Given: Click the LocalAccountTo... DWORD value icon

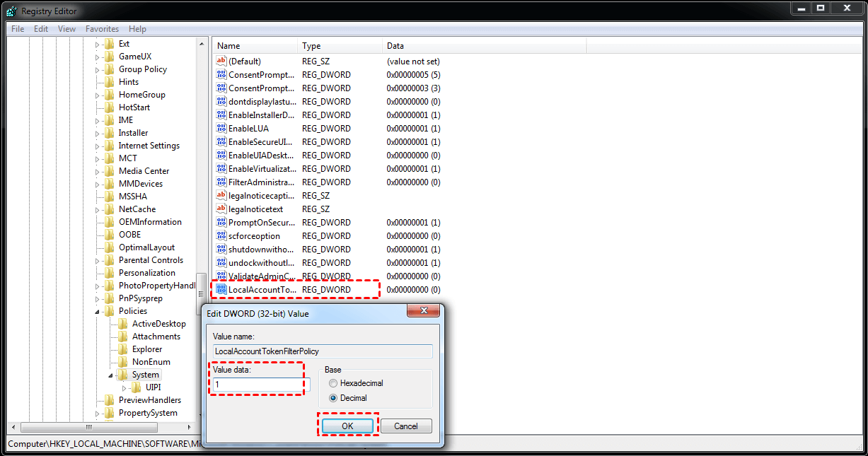Looking at the screenshot, I should pos(221,290).
